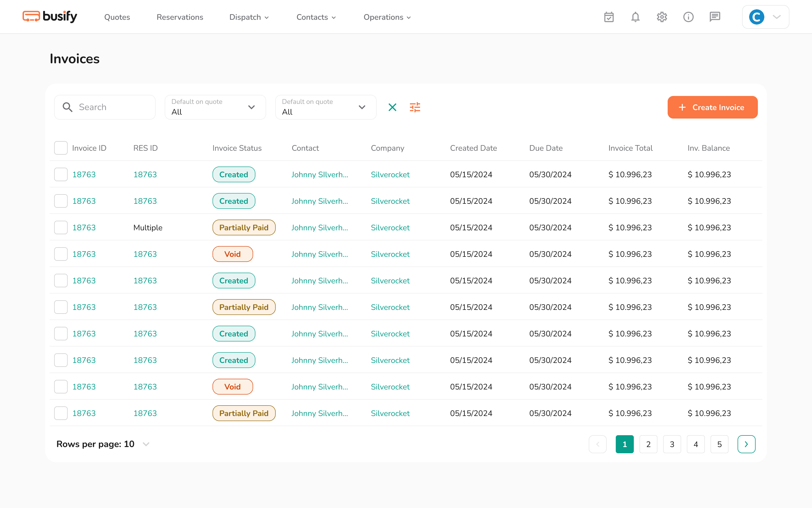
Task: Open the calendar check icon
Action: click(x=609, y=17)
